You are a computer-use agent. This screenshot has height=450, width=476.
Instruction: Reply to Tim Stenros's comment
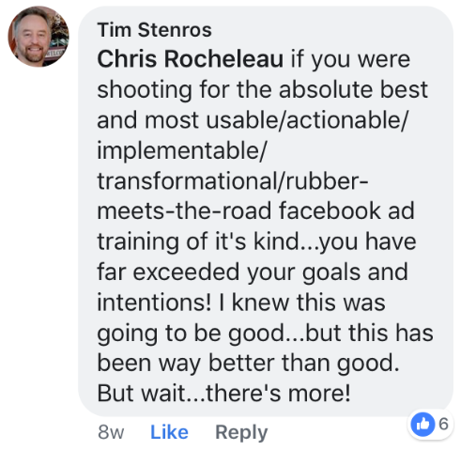point(241,432)
